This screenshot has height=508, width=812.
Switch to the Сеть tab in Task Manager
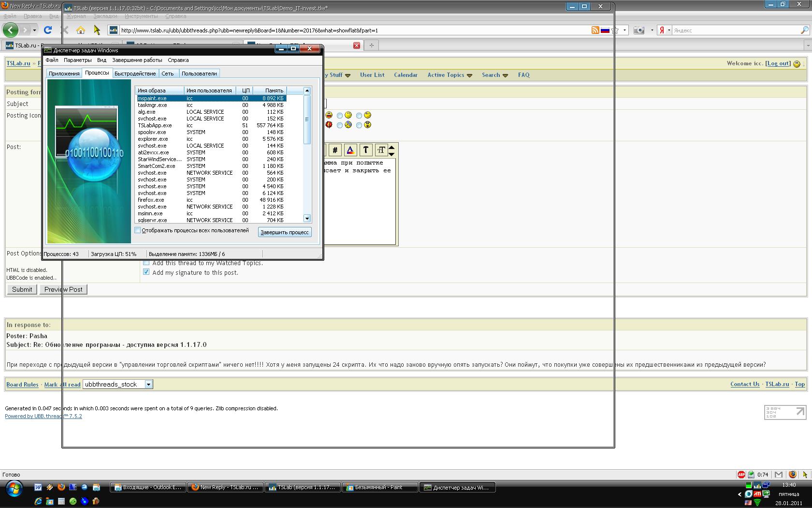pyautogui.click(x=168, y=74)
